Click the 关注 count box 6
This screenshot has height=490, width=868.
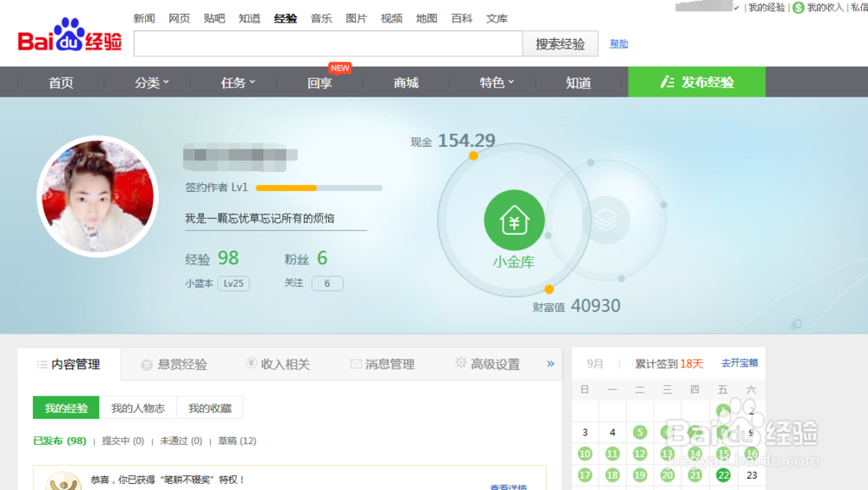(x=327, y=283)
